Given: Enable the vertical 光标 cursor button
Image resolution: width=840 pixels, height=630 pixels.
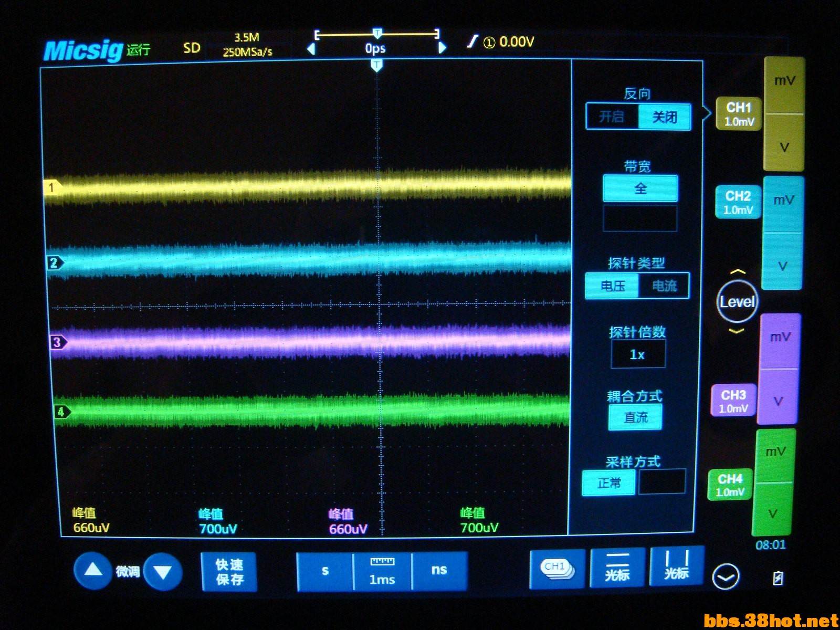Looking at the screenshot, I should 676,566.
